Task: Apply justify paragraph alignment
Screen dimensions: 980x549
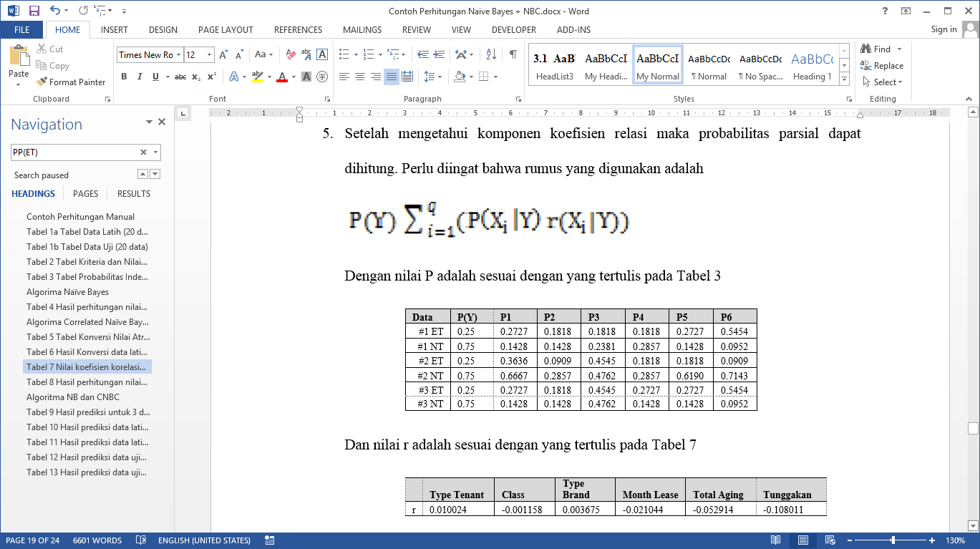Action: click(x=392, y=77)
